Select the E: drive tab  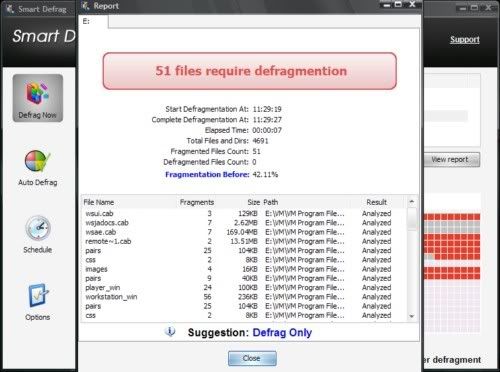(x=93, y=21)
